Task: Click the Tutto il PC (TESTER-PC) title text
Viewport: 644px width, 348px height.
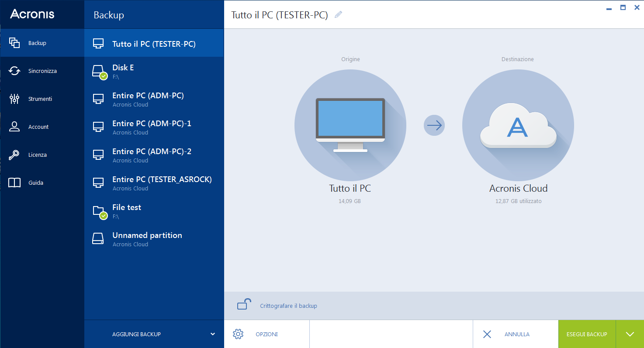Action: click(279, 15)
